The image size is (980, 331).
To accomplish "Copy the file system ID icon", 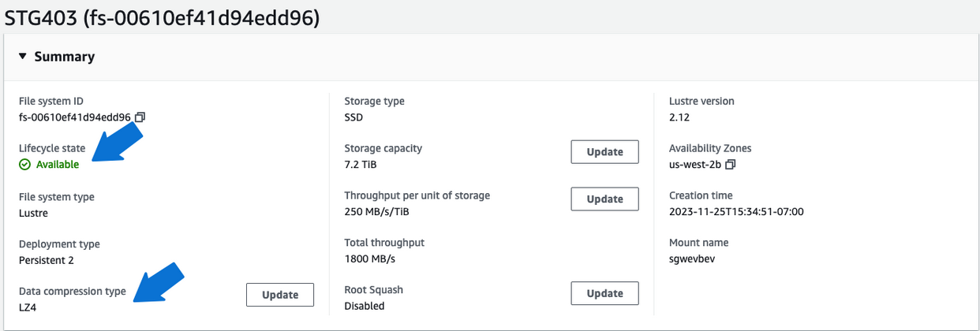I will click(x=140, y=117).
